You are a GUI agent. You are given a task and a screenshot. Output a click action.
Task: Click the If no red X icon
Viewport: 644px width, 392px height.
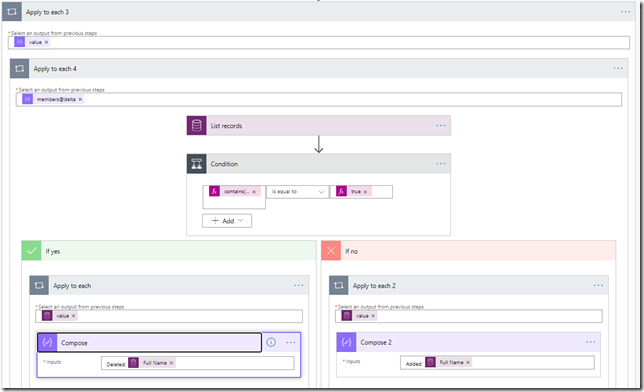pos(331,251)
